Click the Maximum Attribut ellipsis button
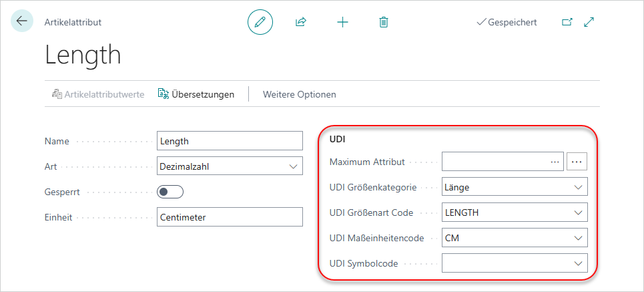 (x=577, y=162)
